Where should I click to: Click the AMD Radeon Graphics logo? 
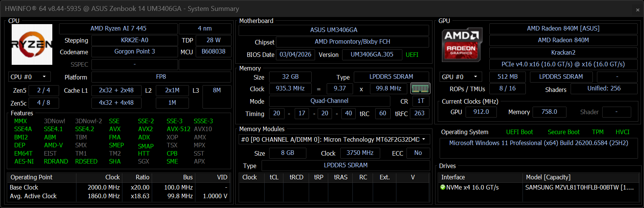tap(461, 44)
